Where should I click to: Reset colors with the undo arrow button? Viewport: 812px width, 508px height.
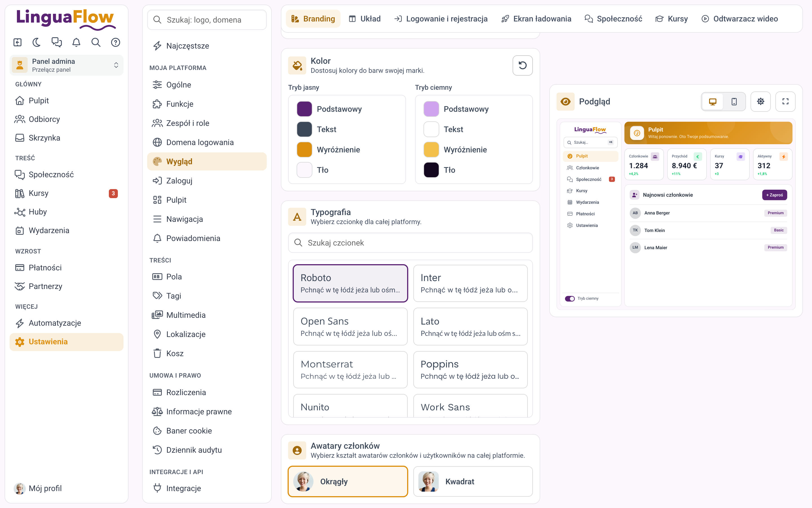pyautogui.click(x=522, y=65)
